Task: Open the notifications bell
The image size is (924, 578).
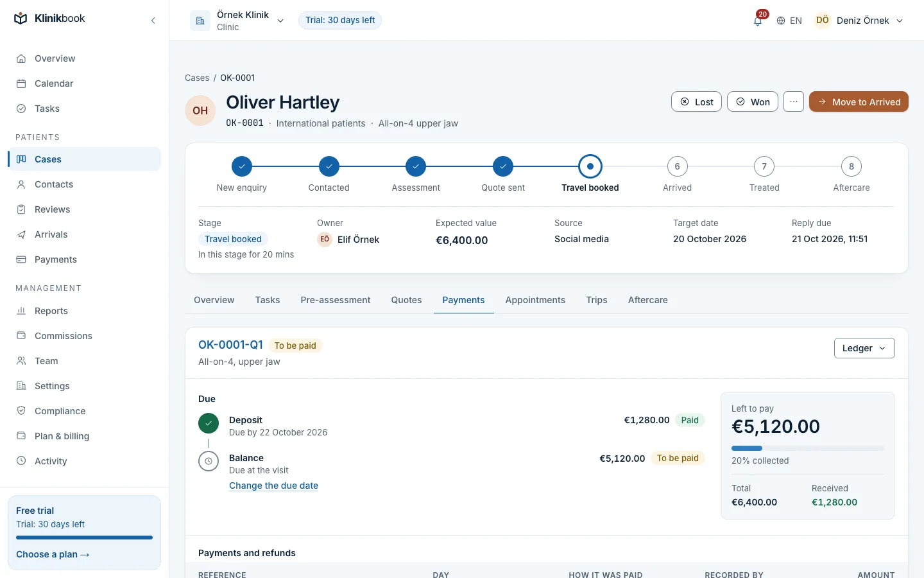Action: (758, 21)
